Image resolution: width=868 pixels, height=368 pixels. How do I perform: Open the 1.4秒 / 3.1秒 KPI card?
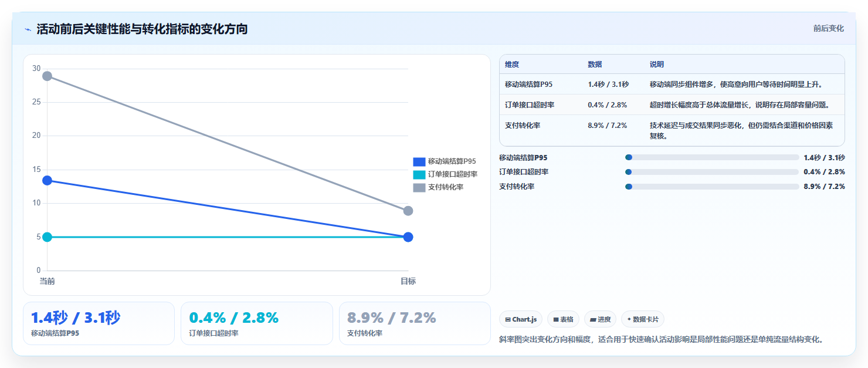pos(99,323)
